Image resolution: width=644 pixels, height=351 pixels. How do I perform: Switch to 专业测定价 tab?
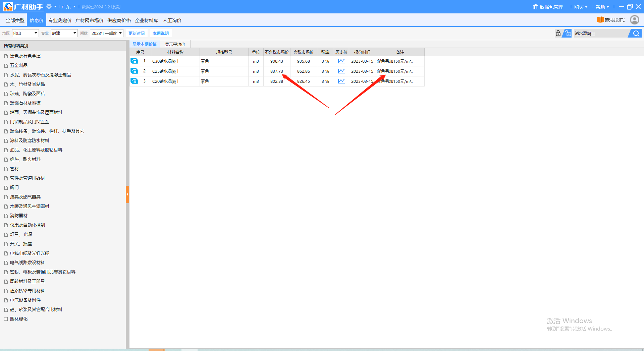coord(60,20)
